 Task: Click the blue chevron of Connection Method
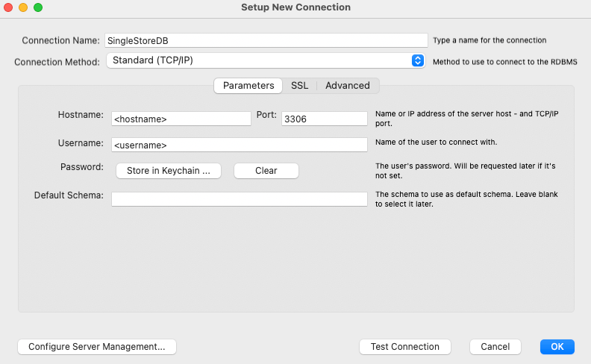[x=418, y=61]
